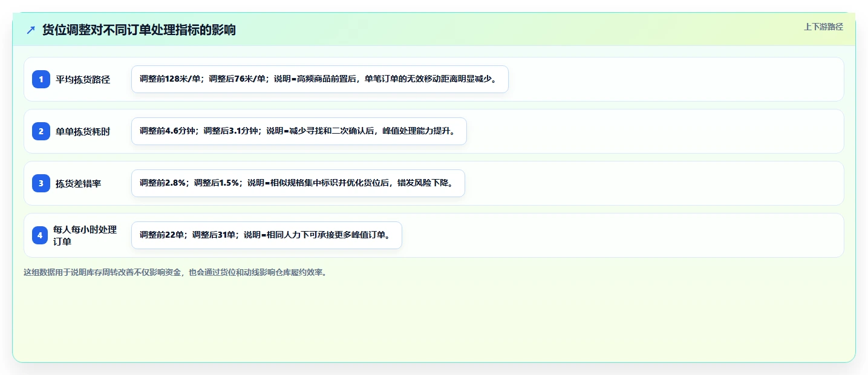Click the number 2 badge for 单单拣货耗时
The height and width of the screenshot is (375, 868).
pos(41,131)
